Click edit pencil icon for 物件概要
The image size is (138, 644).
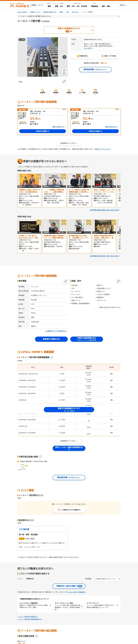point(66,281)
